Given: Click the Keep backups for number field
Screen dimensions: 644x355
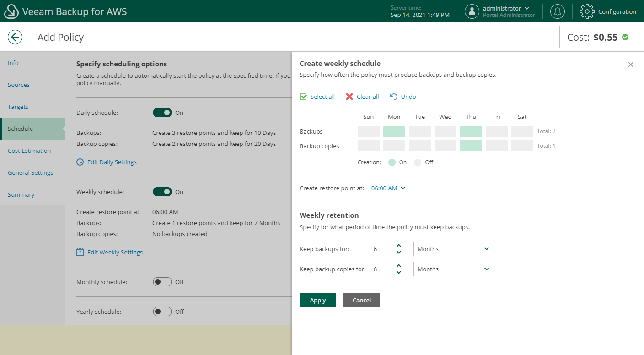Looking at the screenshot, I should pos(388,249).
